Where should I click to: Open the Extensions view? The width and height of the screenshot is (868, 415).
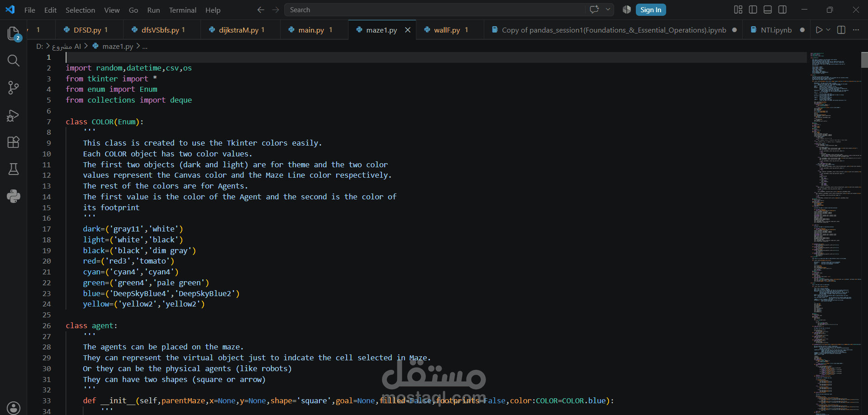14,142
